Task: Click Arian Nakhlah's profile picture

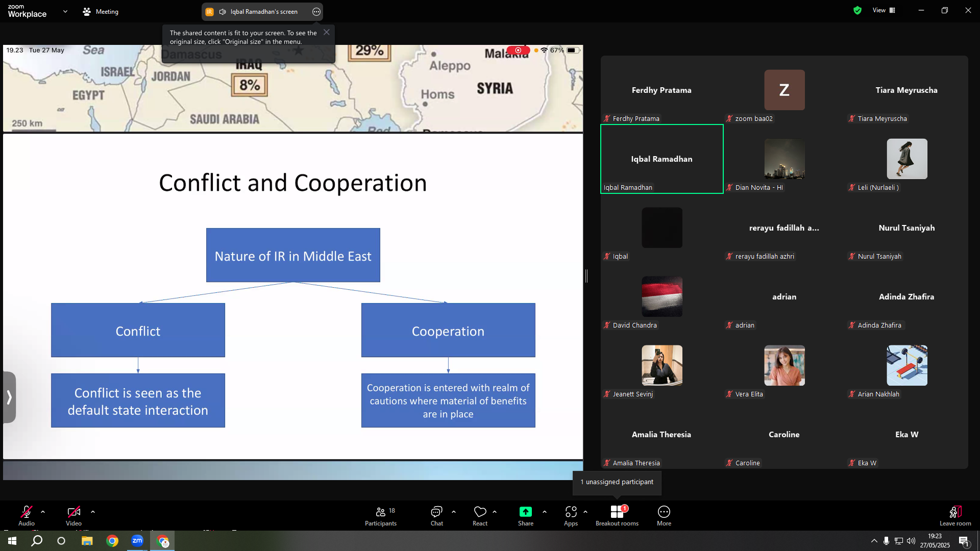Action: coord(907,365)
